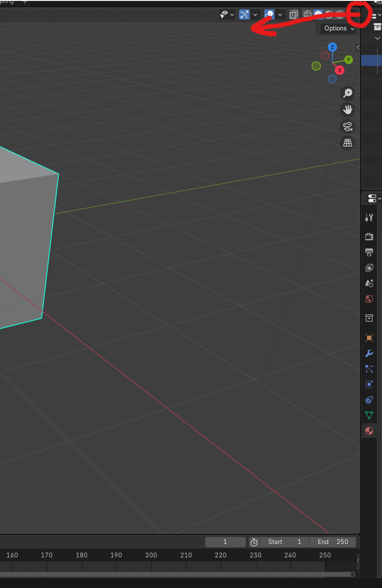Switch viewport to Wireframe shading
The width and height of the screenshot is (382, 588).
308,15
